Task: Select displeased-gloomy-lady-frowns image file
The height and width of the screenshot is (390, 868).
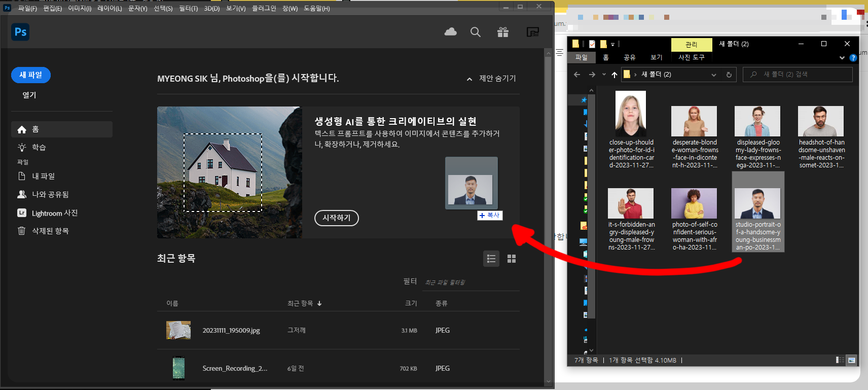Action: point(758,137)
